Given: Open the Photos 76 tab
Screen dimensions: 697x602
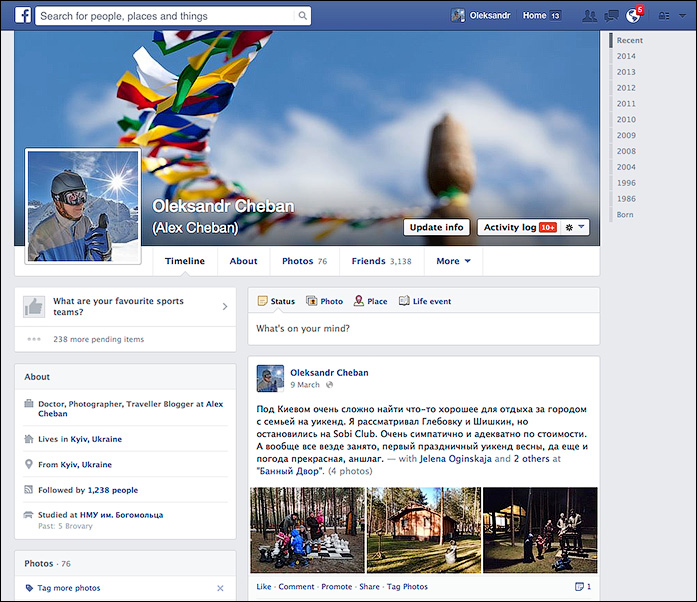Looking at the screenshot, I should pyautogui.click(x=304, y=261).
